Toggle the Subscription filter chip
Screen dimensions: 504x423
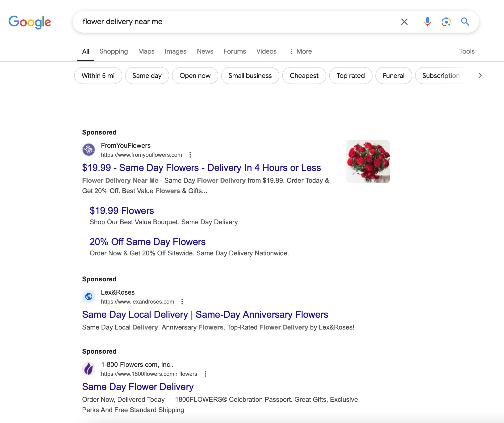[441, 76]
